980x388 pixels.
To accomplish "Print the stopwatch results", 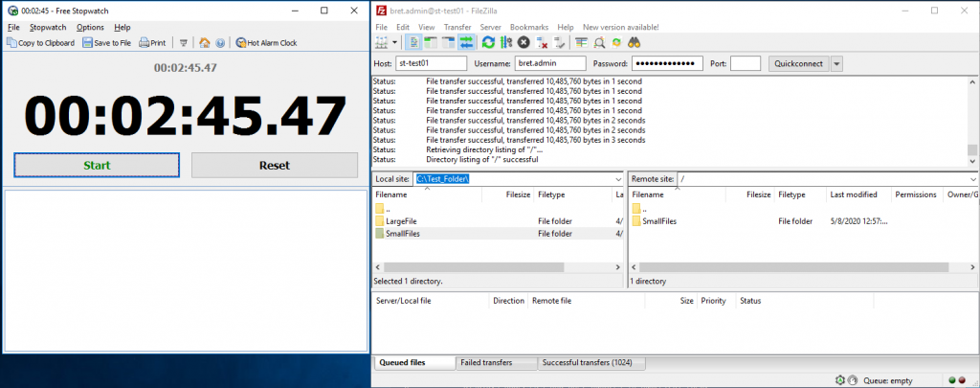I will coord(152,42).
